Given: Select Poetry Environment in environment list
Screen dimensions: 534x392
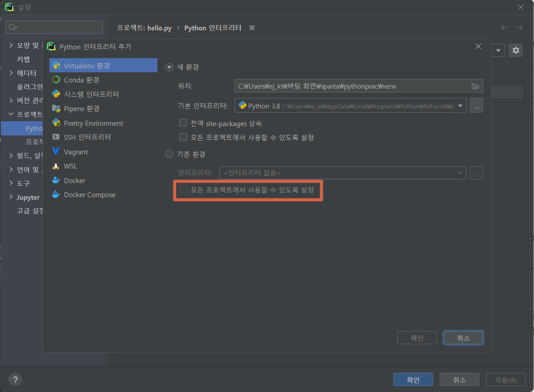Looking at the screenshot, I should click(x=103, y=123).
